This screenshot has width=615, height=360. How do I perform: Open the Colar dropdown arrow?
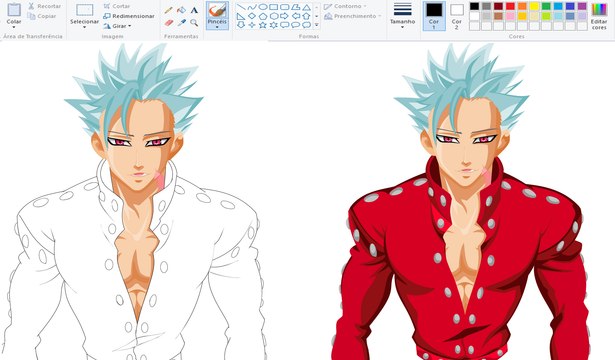point(14,27)
